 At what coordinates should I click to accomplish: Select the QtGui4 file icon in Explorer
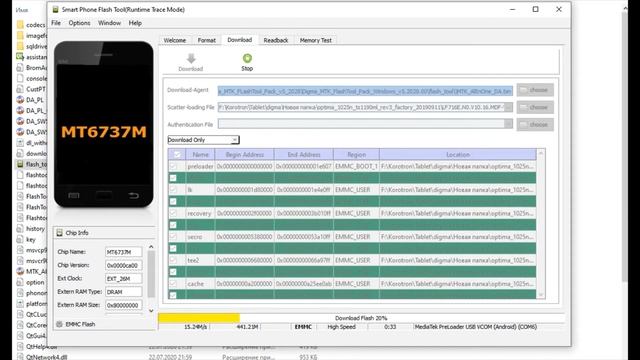coord(20,336)
